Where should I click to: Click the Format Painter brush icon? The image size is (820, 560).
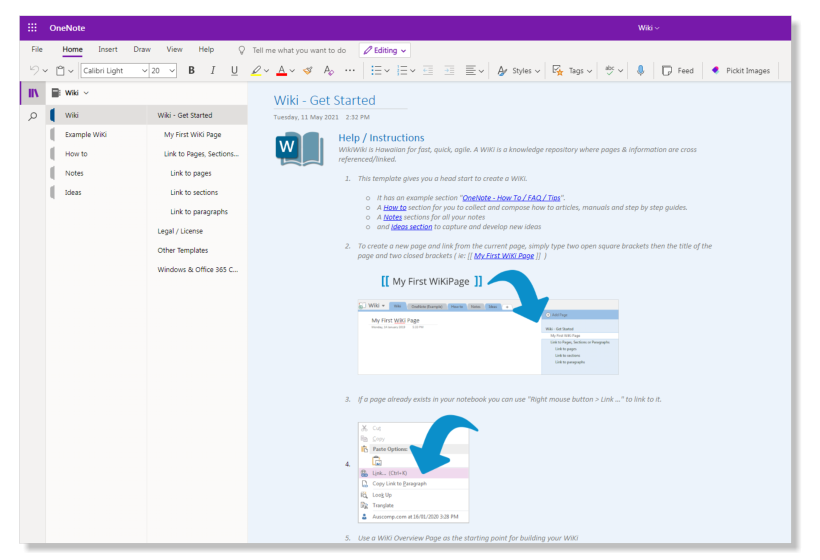tap(308, 71)
